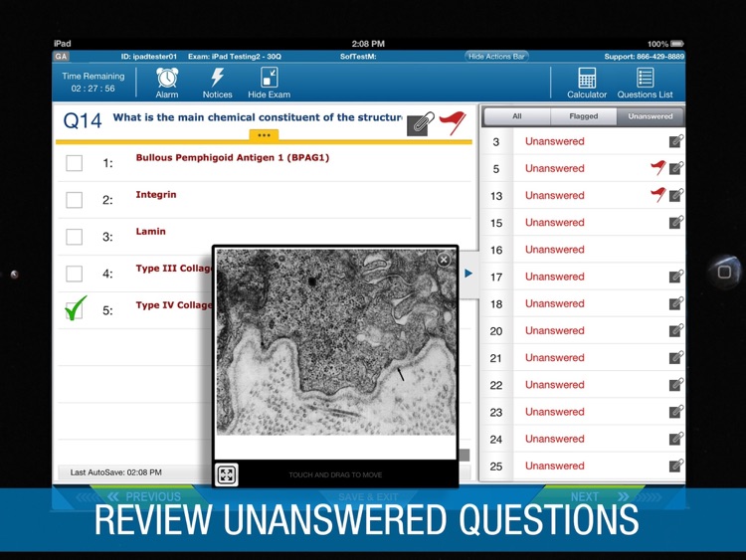Click Time Remaining countdown display

pos(93,83)
